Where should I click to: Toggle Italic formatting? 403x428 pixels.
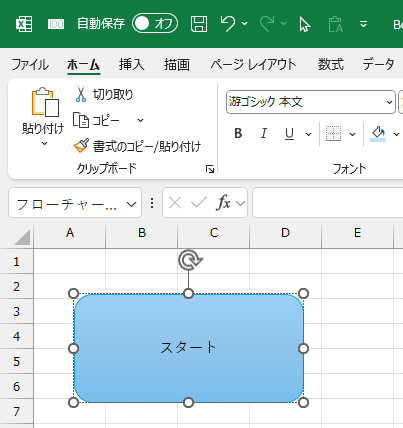tap(264, 134)
